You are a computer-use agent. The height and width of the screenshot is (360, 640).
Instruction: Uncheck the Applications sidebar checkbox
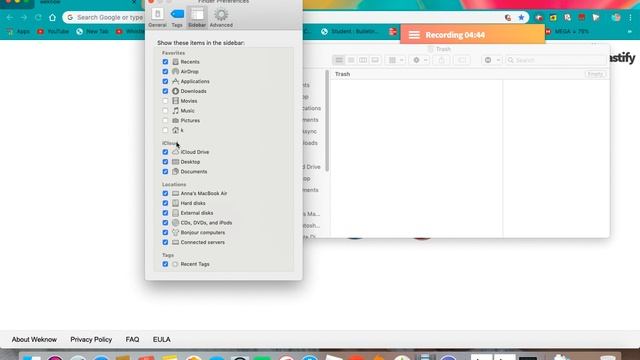(165, 81)
